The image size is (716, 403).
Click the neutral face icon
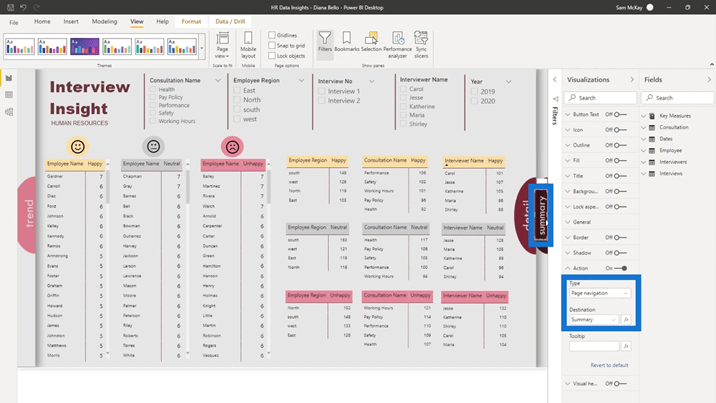[x=153, y=147]
